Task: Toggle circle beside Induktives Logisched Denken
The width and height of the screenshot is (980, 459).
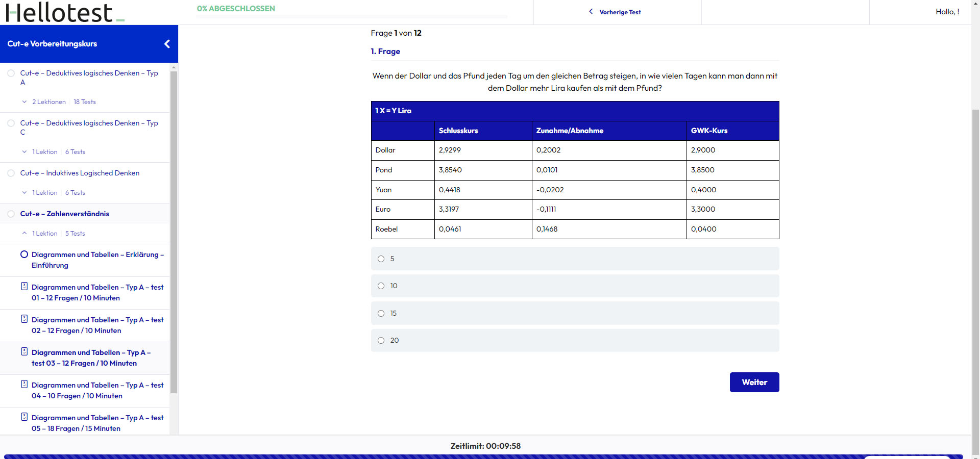Action: pos(11,173)
